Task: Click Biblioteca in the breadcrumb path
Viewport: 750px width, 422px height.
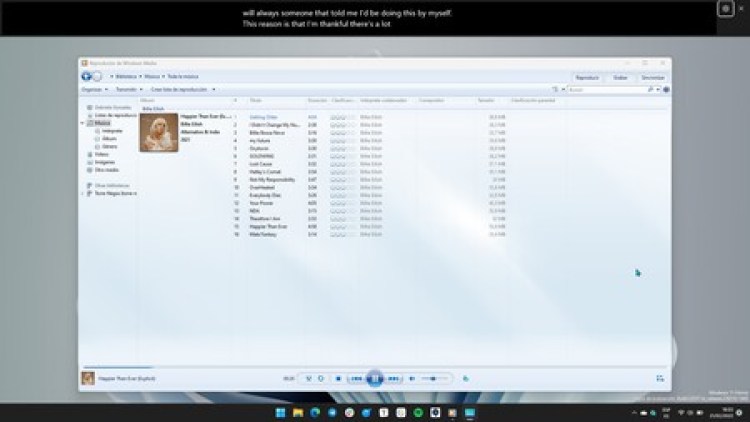Action: click(126, 77)
